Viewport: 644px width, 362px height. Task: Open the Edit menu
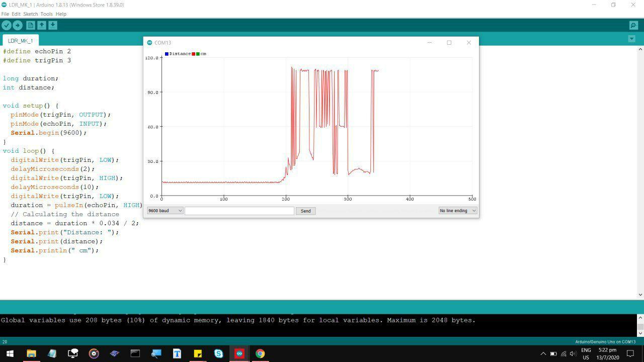pos(16,14)
